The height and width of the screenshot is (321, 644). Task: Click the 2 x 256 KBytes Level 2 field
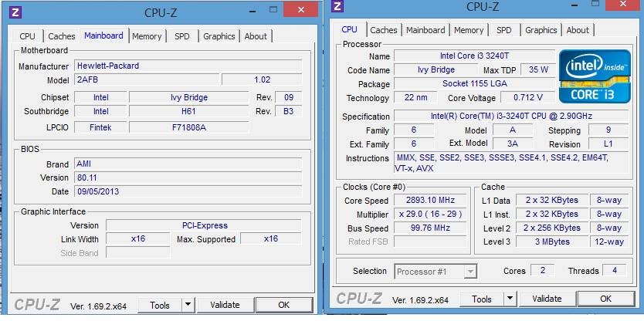[551, 228]
